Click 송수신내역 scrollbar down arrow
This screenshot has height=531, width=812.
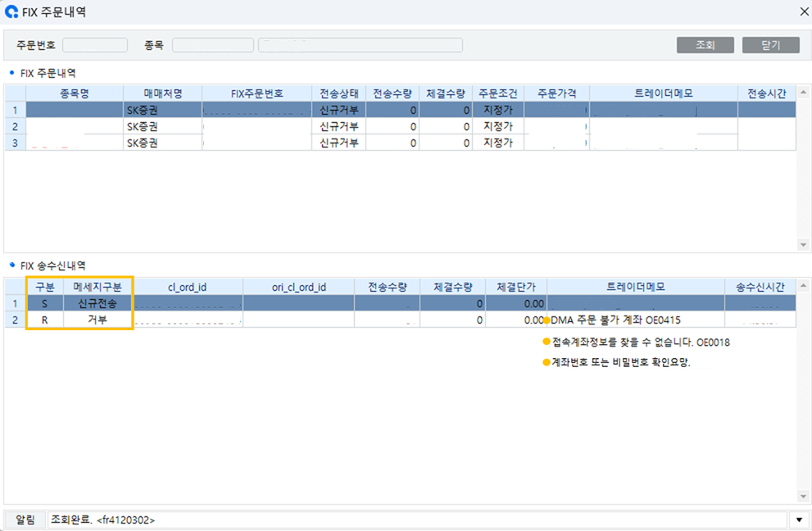[x=803, y=497]
